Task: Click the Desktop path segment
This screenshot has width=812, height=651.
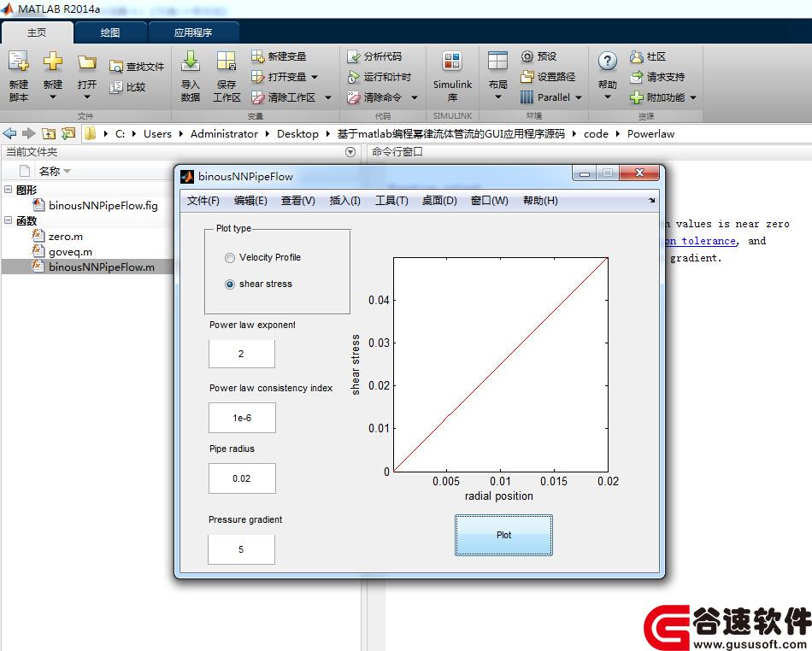Action: (297, 134)
